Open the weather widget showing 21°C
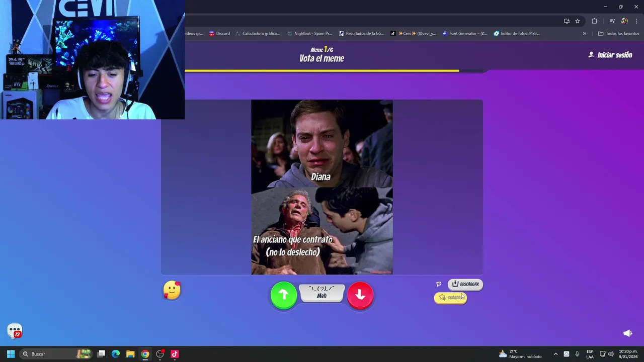This screenshot has height=362, width=644. click(x=520, y=354)
